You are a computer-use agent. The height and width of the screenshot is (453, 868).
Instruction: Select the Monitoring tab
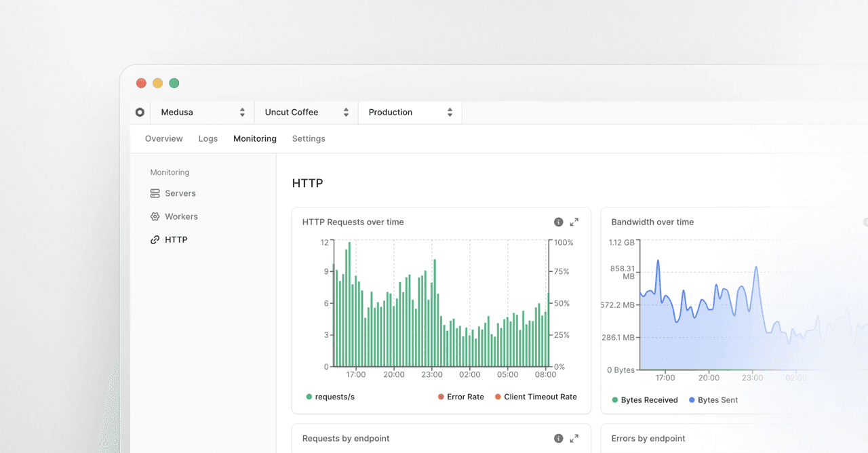[255, 138]
